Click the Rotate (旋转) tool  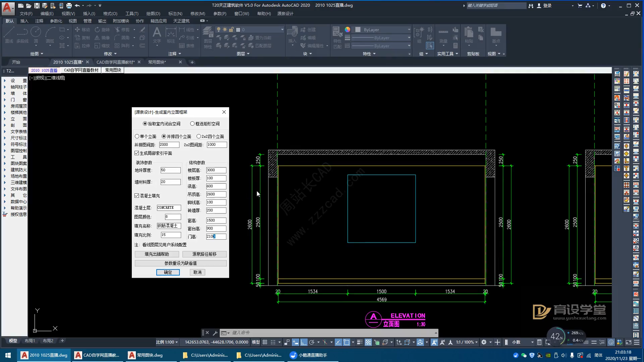(x=102, y=29)
